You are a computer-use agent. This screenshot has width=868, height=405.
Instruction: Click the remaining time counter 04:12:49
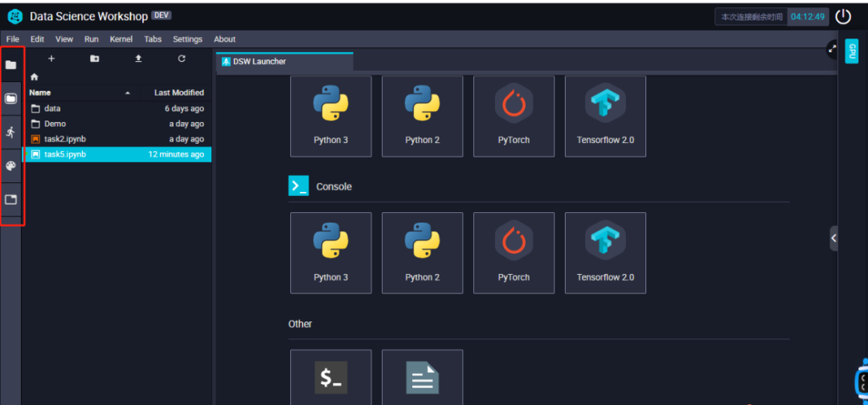(x=808, y=17)
